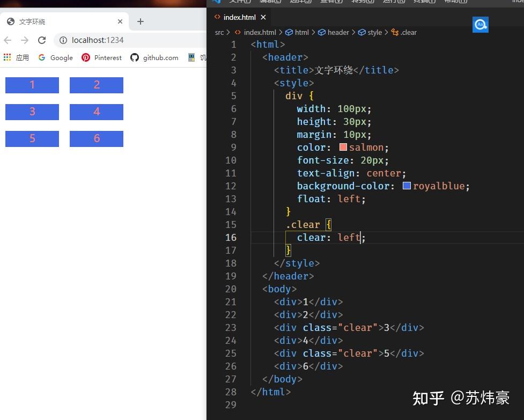Click the salmon color swatch
Image resolution: width=524 pixels, height=420 pixels.
click(343, 147)
